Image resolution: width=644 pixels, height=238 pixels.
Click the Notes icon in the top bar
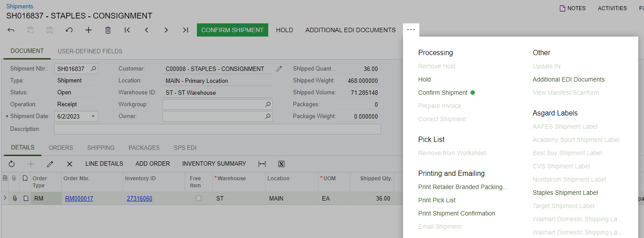point(562,8)
